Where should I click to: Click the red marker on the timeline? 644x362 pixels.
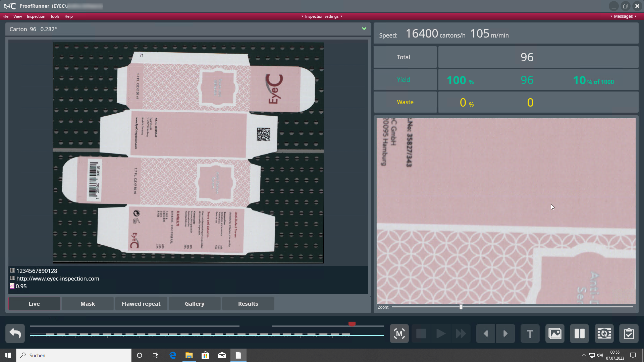(352, 324)
